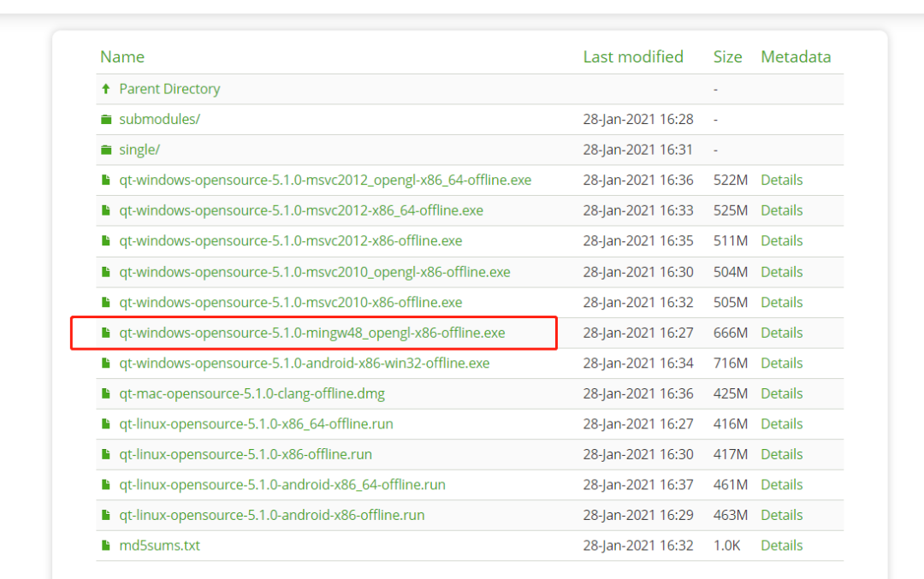Download qt-windows msvc2012_opengl-x86_64-offline.exe
This screenshot has height=579, width=924.
tap(325, 180)
